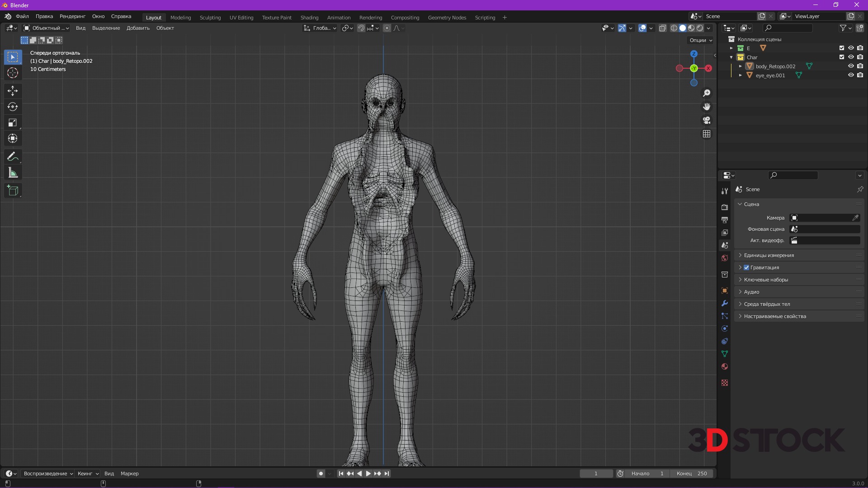Viewport: 868px width, 488px height.
Task: Hide body_Retopo.002 with eye icon
Action: [x=851, y=66]
